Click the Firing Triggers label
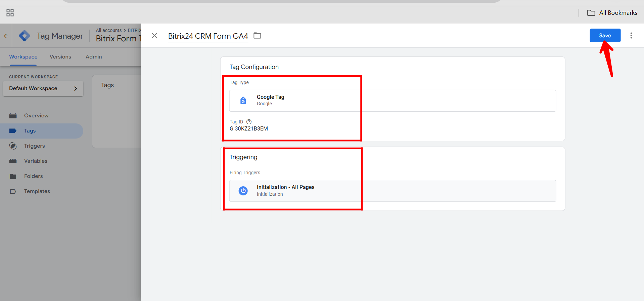 (245, 173)
